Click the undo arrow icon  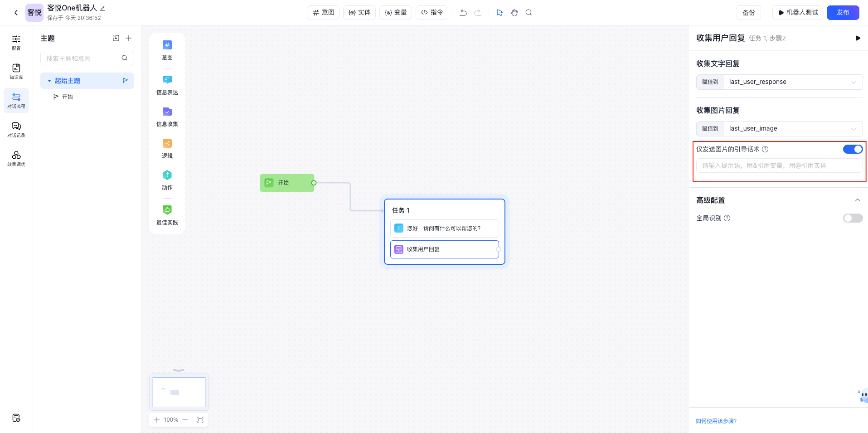coord(463,13)
